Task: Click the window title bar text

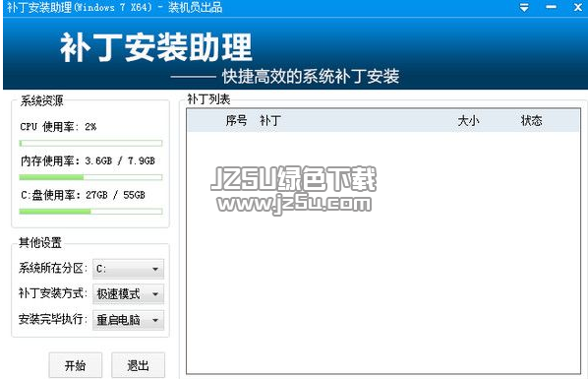Action: (114, 7)
